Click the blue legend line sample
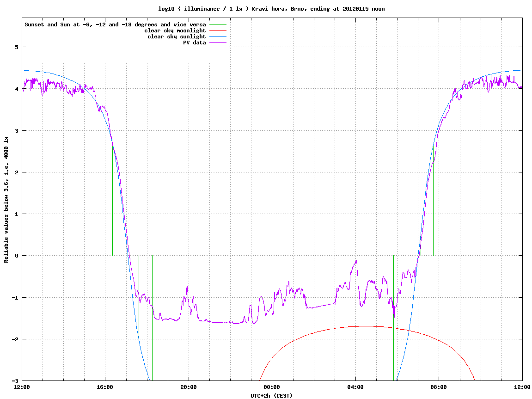 [218, 37]
